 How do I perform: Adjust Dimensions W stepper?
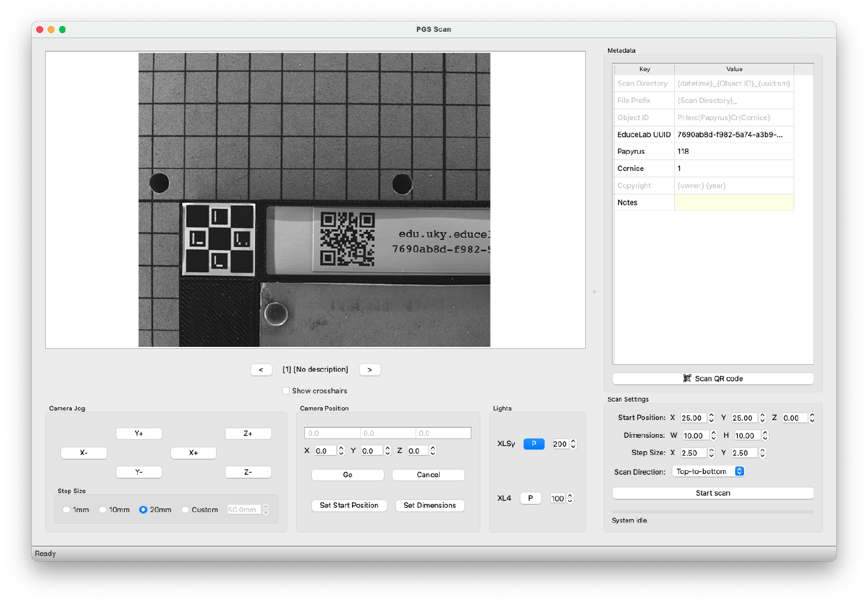click(714, 435)
